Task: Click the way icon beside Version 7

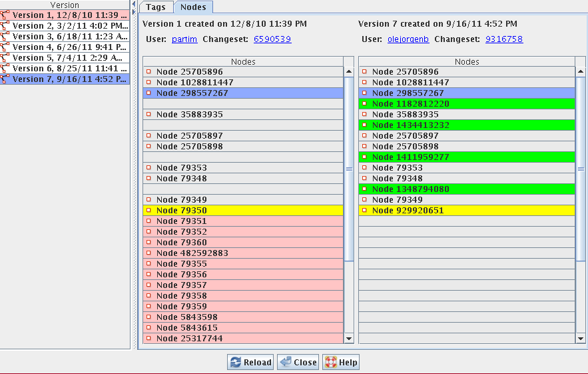Action: pos(5,79)
